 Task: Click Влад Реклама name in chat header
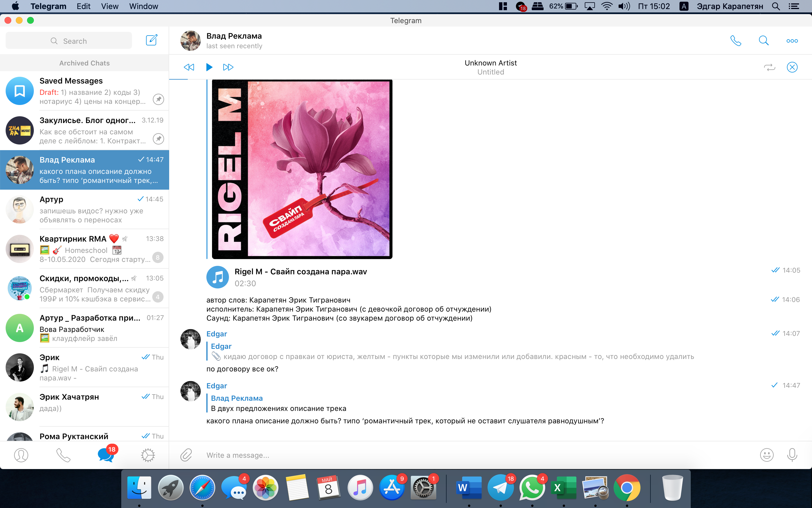(x=234, y=36)
